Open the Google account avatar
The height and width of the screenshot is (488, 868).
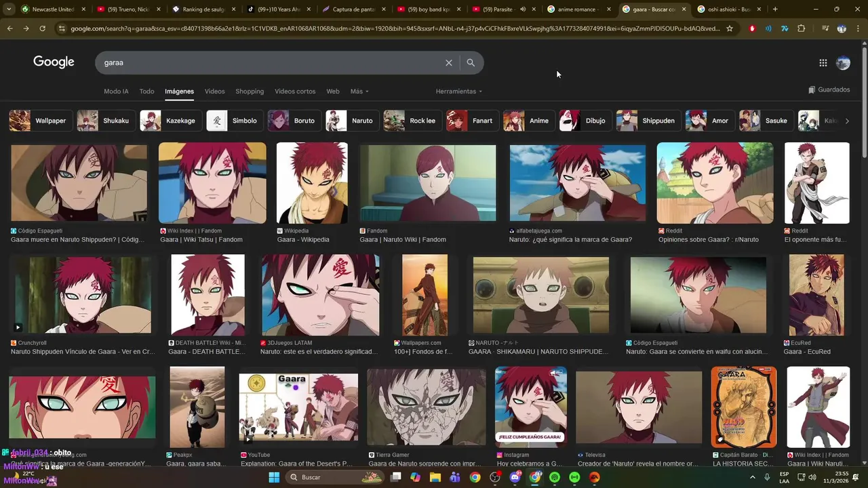[843, 63]
